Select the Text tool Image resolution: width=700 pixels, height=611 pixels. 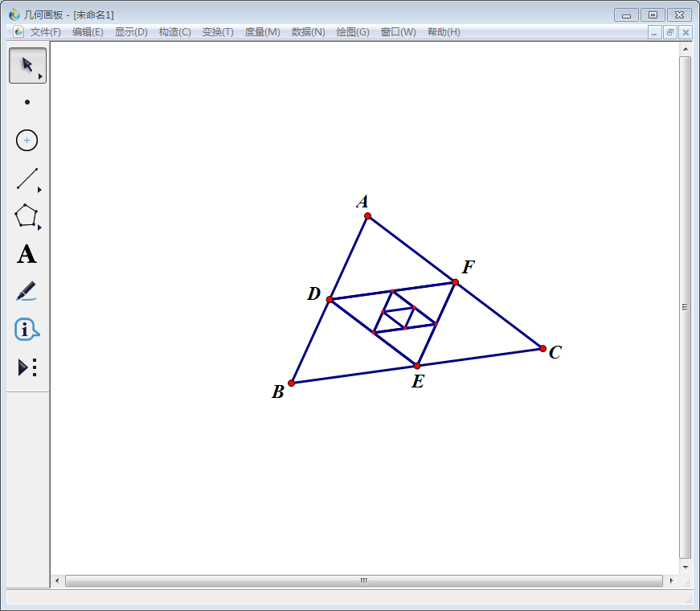27,254
